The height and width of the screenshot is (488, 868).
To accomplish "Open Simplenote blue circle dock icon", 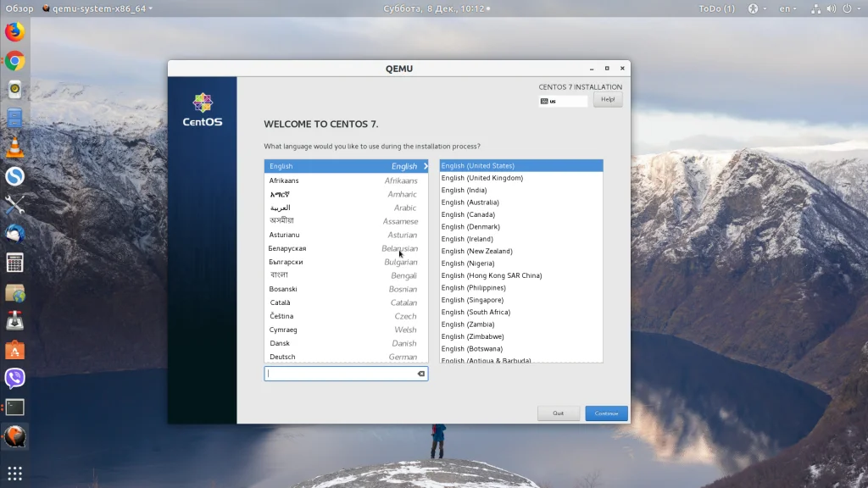I will [x=15, y=176].
